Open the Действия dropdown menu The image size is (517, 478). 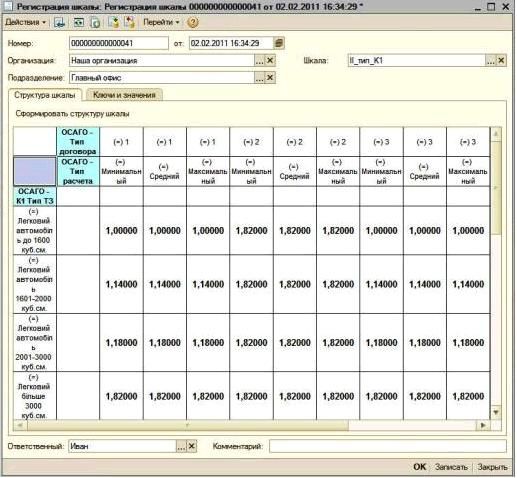pyautogui.click(x=25, y=22)
